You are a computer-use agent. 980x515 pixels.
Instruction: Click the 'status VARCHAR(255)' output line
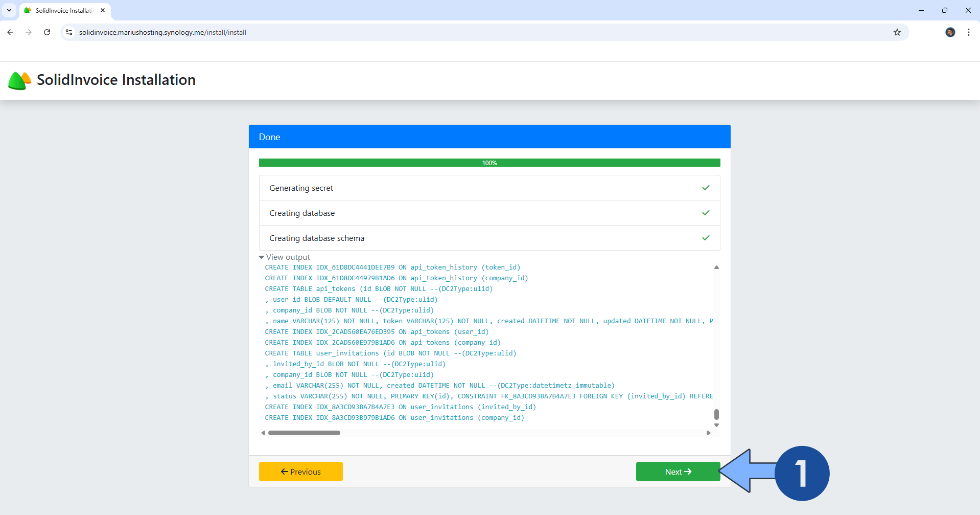[489, 396]
